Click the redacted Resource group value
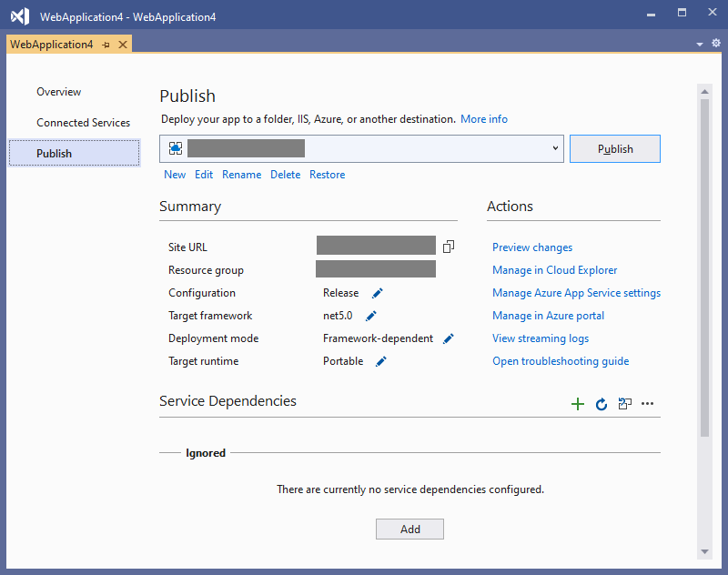728x575 pixels. pyautogui.click(x=376, y=268)
